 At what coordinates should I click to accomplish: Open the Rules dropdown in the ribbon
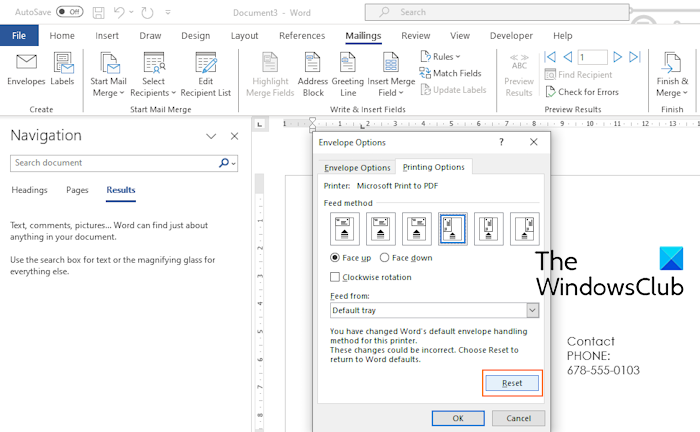pyautogui.click(x=441, y=56)
